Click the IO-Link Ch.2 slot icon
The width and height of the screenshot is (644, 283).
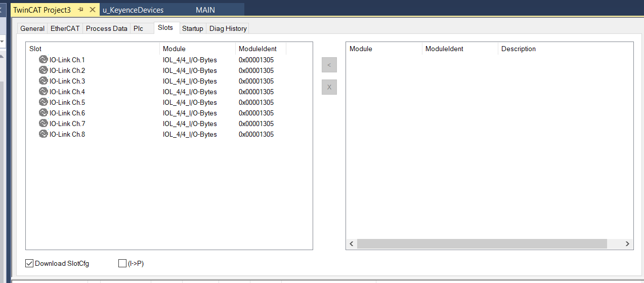coord(43,70)
